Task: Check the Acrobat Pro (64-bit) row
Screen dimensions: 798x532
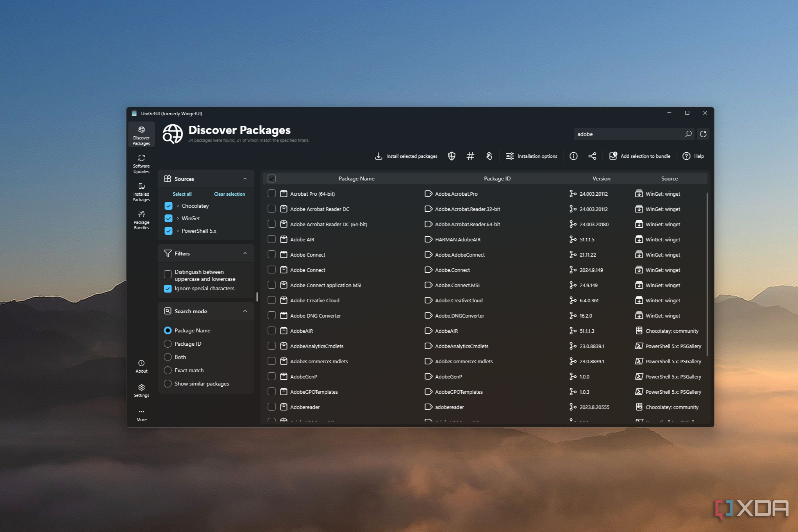Action: pos(271,194)
